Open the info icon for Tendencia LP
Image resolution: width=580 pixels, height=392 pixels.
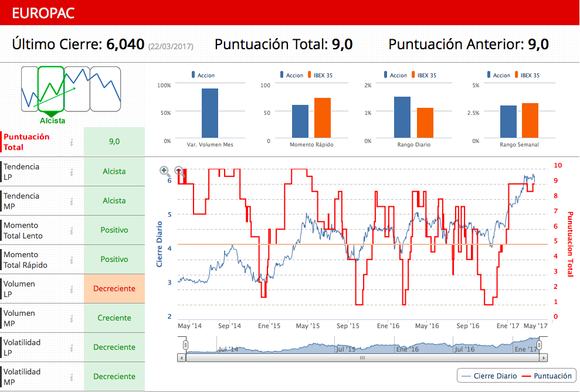click(72, 172)
